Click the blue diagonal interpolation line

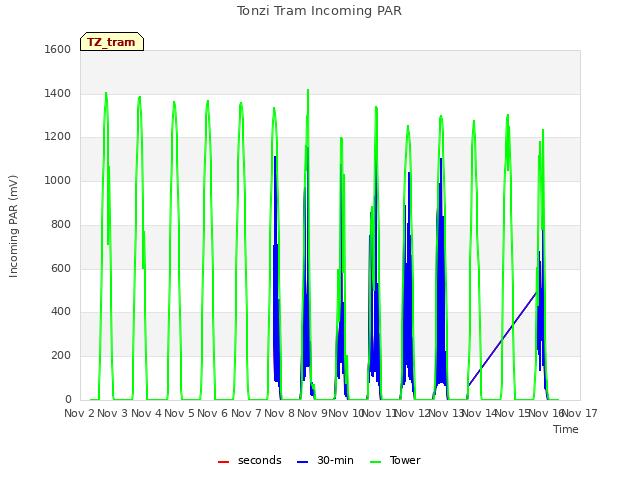pos(502,339)
